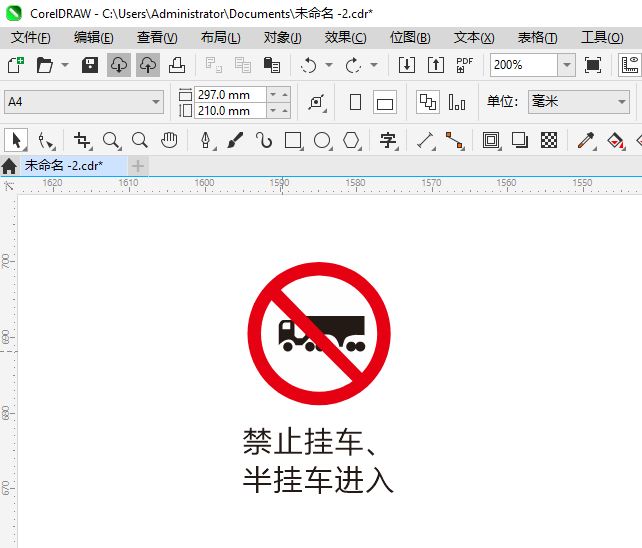Select the Rectangle tool
642x548 pixels.
tap(294, 140)
